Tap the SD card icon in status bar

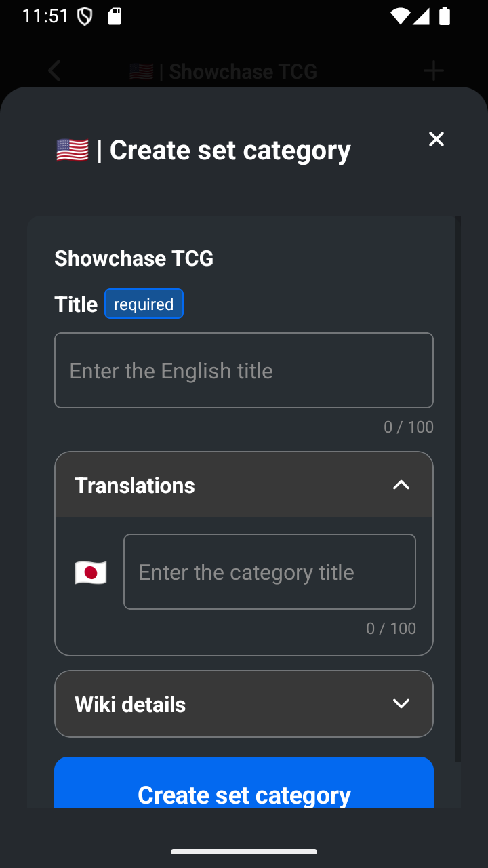(115, 16)
